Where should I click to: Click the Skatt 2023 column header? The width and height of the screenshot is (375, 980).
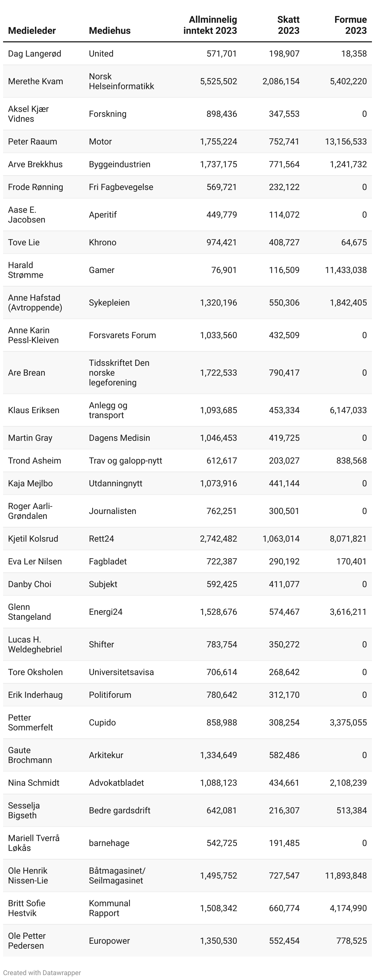click(288, 25)
